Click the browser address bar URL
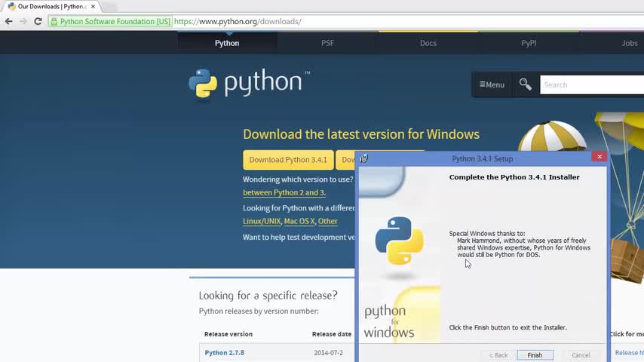 [x=238, y=21]
